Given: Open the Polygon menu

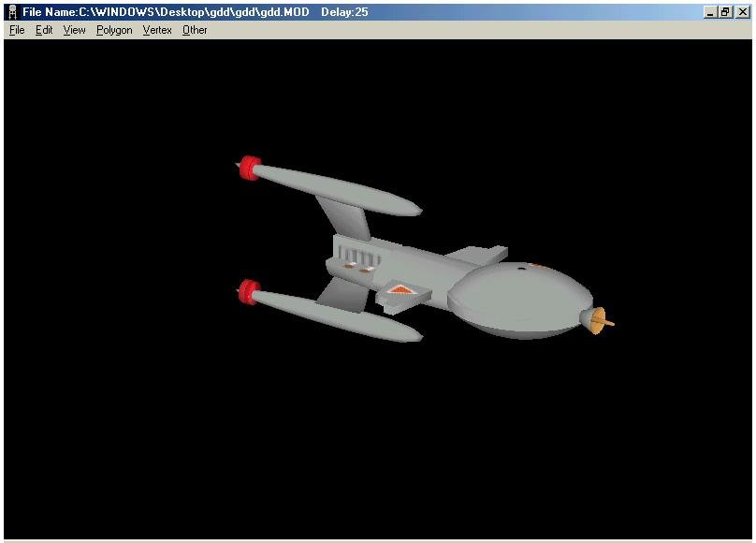Looking at the screenshot, I should click(x=114, y=30).
